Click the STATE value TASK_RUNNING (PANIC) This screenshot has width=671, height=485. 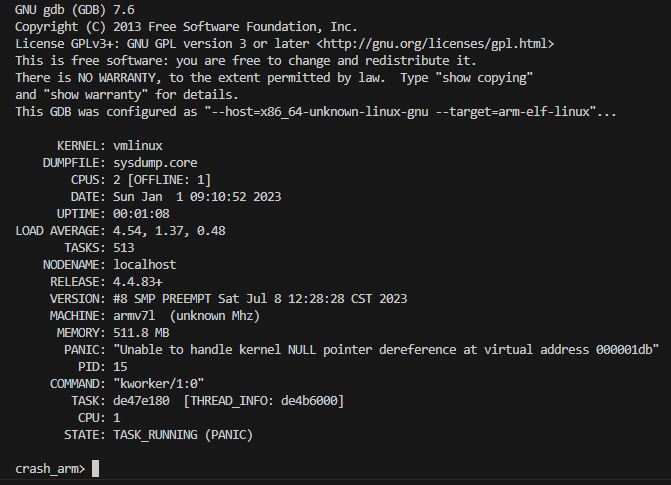[x=184, y=434]
